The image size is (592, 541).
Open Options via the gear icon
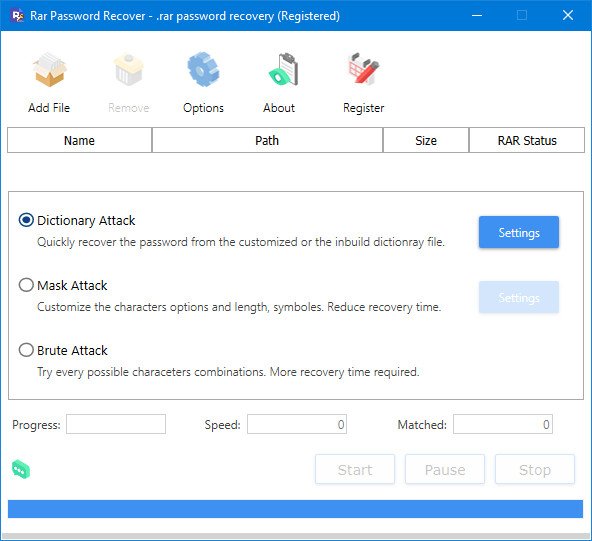(x=203, y=70)
